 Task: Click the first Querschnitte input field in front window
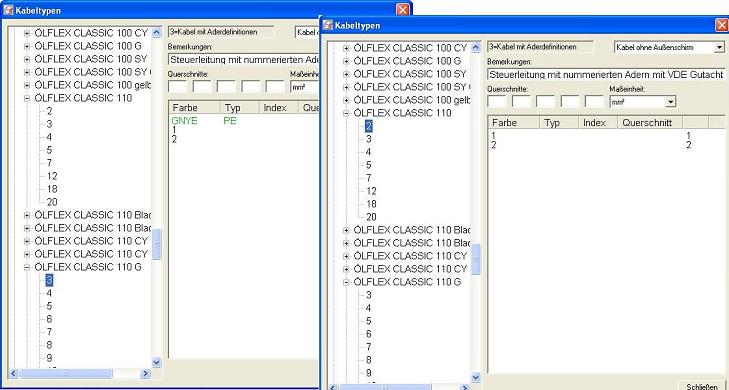[x=497, y=102]
